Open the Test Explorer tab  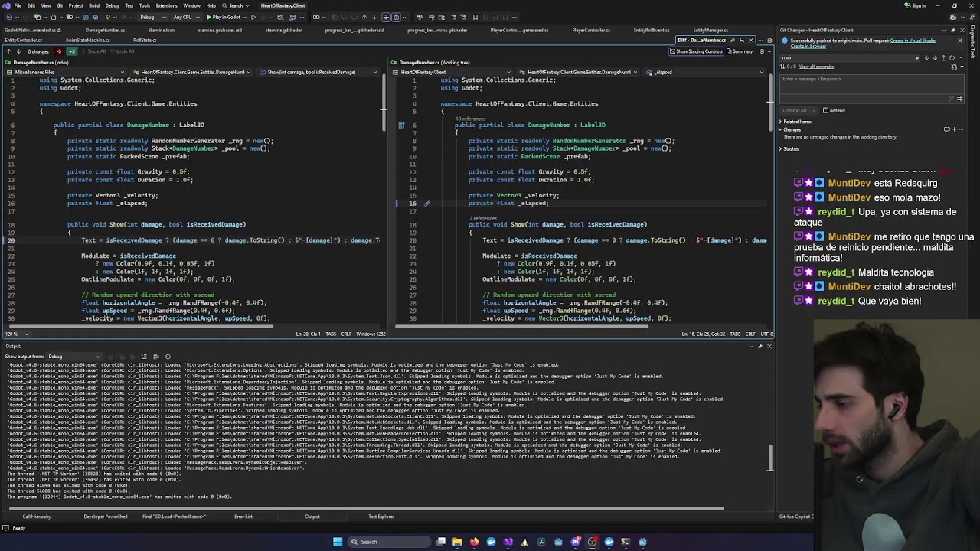point(381,517)
